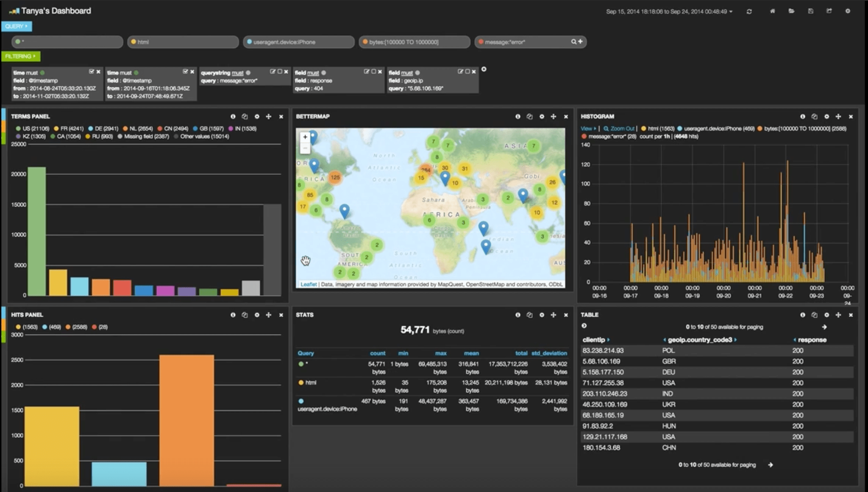Click the next page arrow in the Table panel
Viewport: 868px width, 492px height.
click(x=824, y=327)
